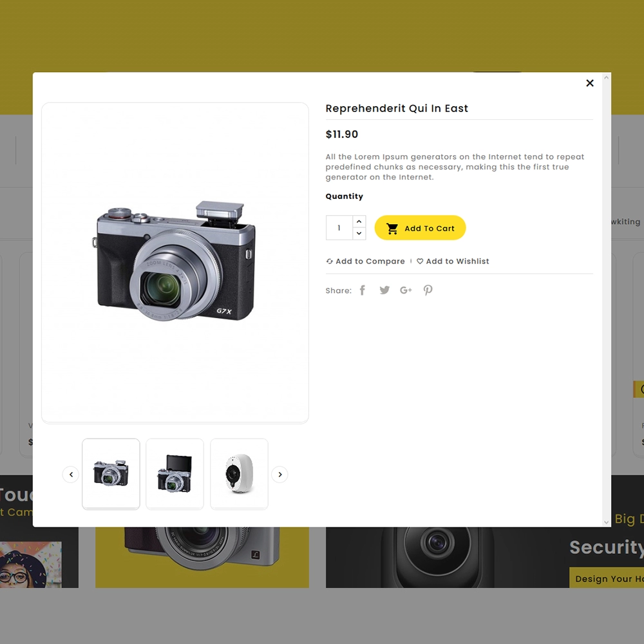The height and width of the screenshot is (644, 644).
Task: Show next thumbnails with right arrow
Action: [x=279, y=475]
